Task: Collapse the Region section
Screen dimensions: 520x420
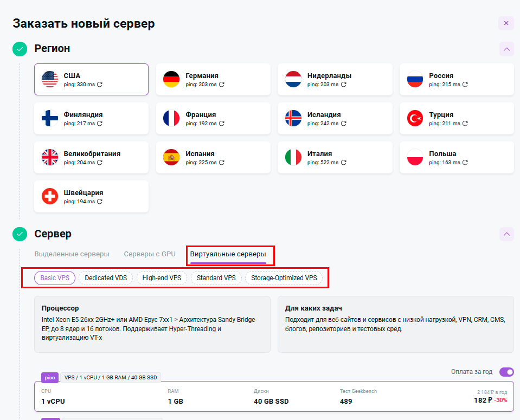Action: (506, 49)
